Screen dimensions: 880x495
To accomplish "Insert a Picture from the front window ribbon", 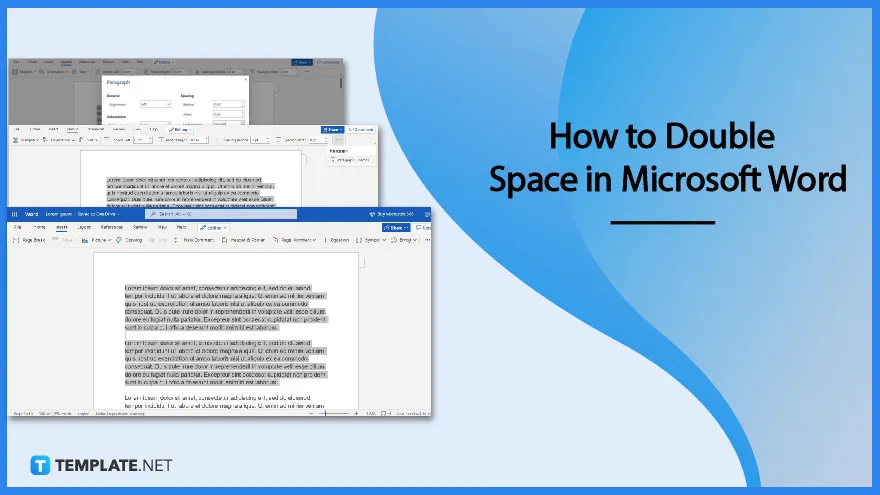I will [97, 240].
